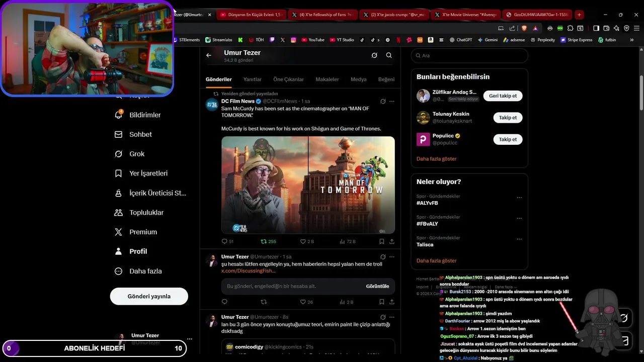Switch to X'te Fellowship of Fans tab
This screenshot has width=644, height=362.
point(323,15)
